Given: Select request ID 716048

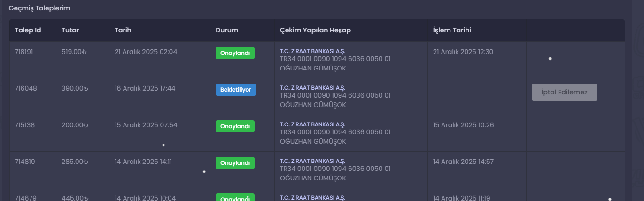Looking at the screenshot, I should coord(25,88).
